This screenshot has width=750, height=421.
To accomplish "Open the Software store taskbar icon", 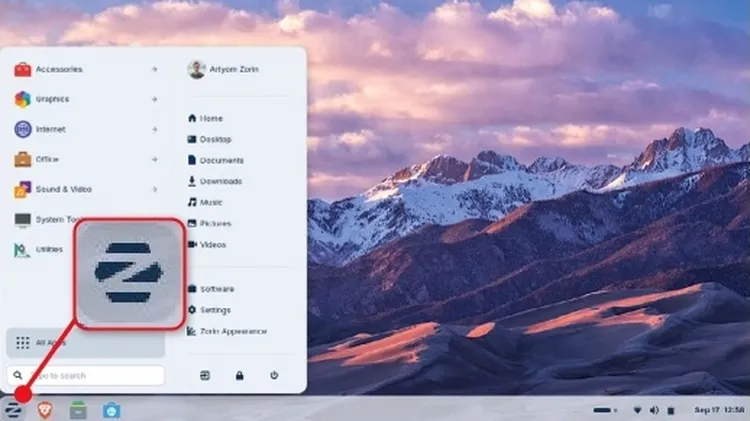I will [x=111, y=409].
